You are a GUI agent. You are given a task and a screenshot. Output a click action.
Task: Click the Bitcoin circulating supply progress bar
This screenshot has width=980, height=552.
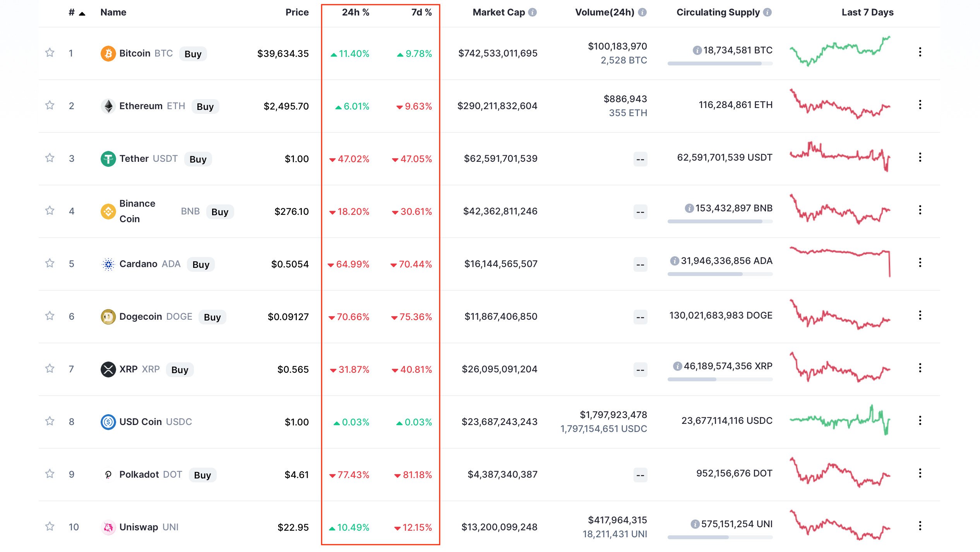(720, 63)
